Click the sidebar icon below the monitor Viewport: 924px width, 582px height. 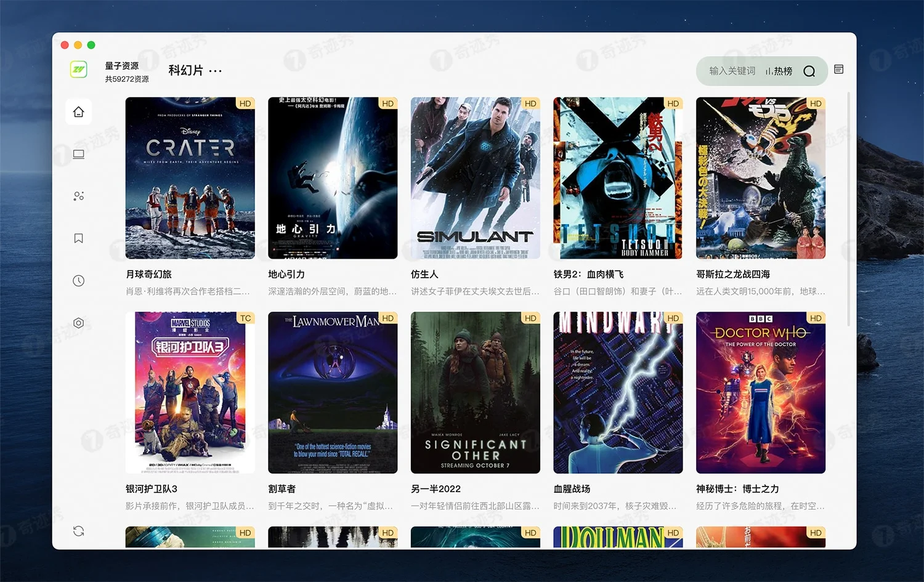(78, 196)
